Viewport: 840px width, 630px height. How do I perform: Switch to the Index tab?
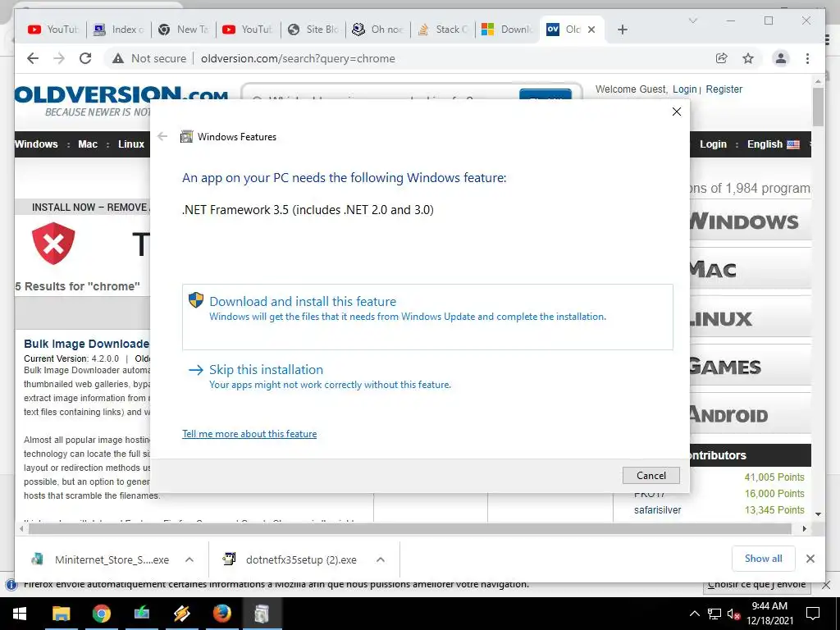118,30
